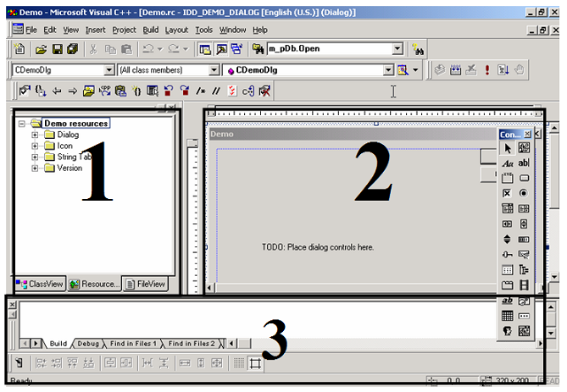Select the Static Text control tool
This screenshot has height=392, width=567.
click(x=508, y=163)
